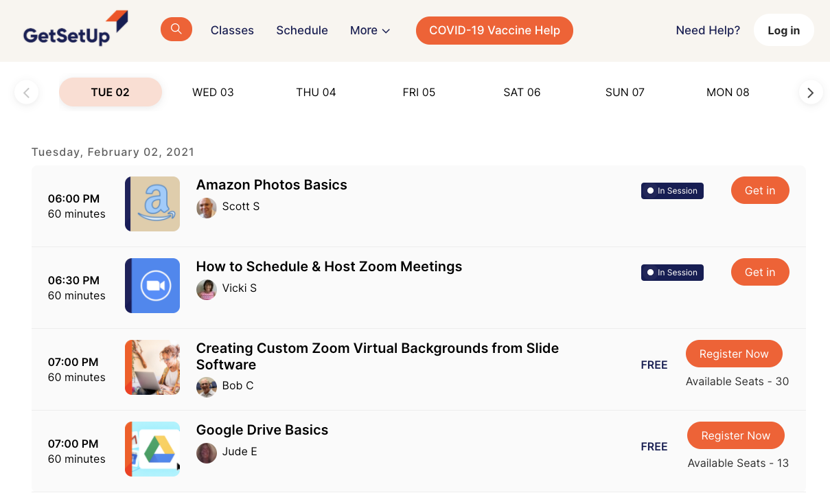Open search with the magnifier icon

pyautogui.click(x=176, y=29)
